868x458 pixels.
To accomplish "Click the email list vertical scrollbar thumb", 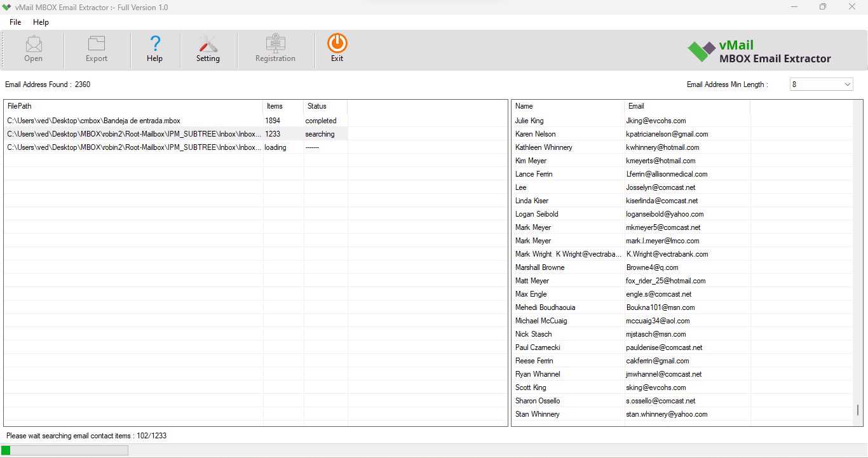I will [858, 410].
